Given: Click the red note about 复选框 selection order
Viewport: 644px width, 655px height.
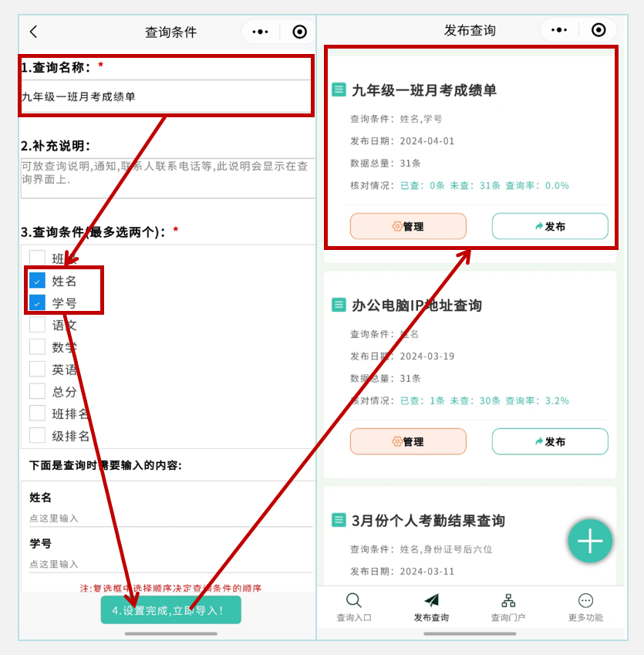Looking at the screenshot, I should coord(170,588).
